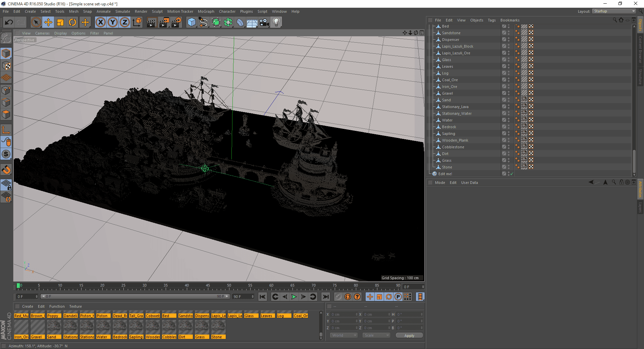Select the Cobblestone object
The image size is (644, 349).
453,147
